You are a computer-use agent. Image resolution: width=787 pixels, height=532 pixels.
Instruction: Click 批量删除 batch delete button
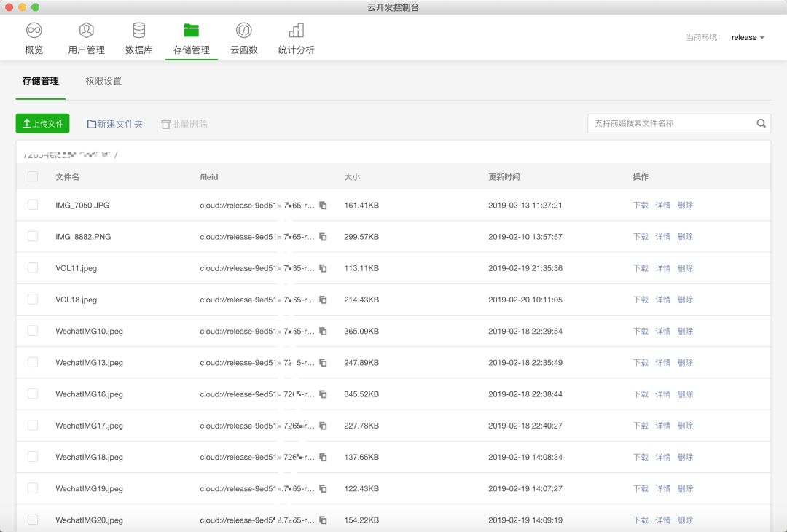tap(184, 124)
